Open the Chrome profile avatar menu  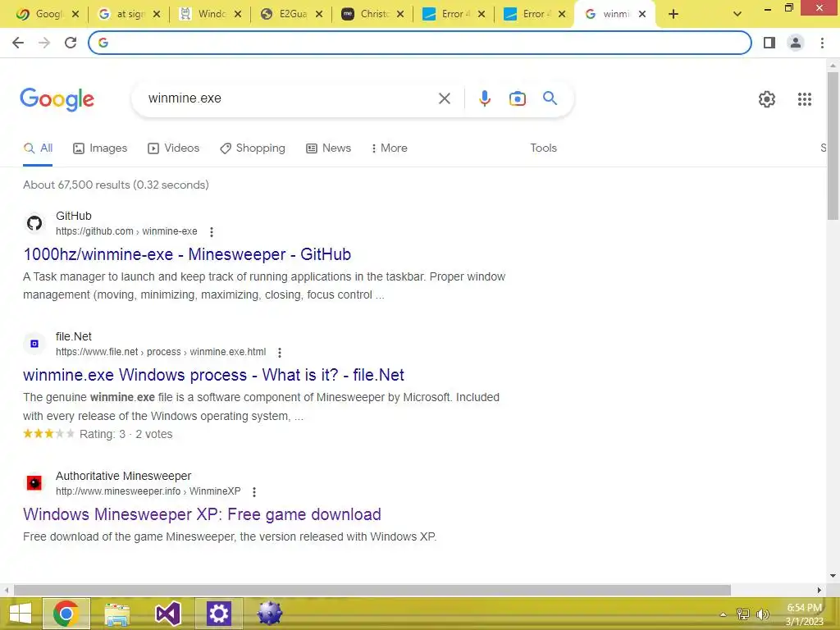pyautogui.click(x=796, y=43)
